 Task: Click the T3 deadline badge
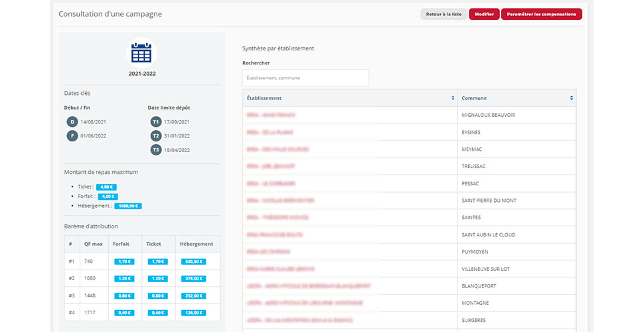click(x=155, y=150)
